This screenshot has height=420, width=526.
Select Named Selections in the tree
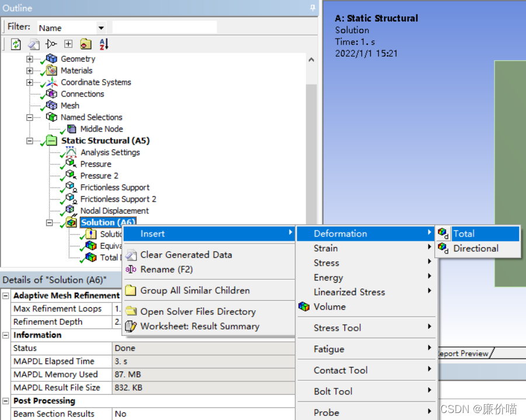click(92, 117)
